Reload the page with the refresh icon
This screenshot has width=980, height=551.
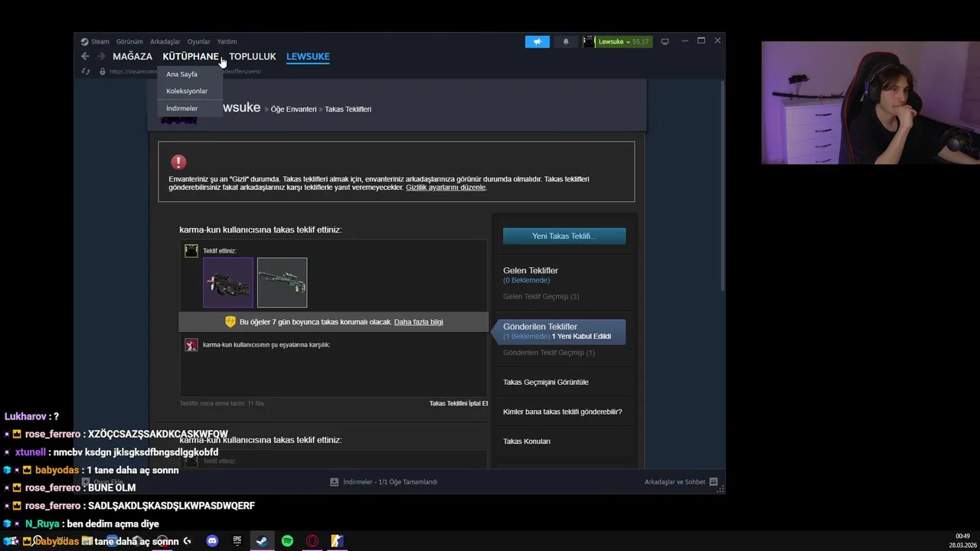[x=86, y=71]
